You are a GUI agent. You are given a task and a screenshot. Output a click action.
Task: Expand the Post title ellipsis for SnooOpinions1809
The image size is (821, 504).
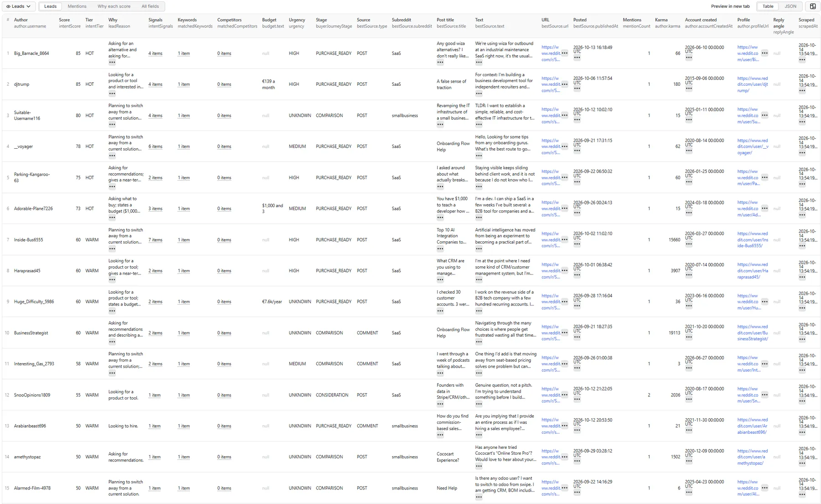[440, 404]
